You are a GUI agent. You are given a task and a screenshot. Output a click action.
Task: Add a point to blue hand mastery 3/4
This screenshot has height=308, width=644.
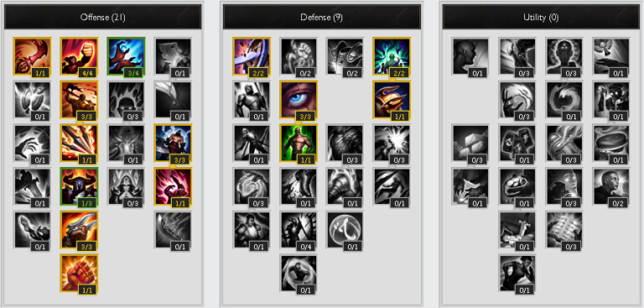[x=126, y=57]
